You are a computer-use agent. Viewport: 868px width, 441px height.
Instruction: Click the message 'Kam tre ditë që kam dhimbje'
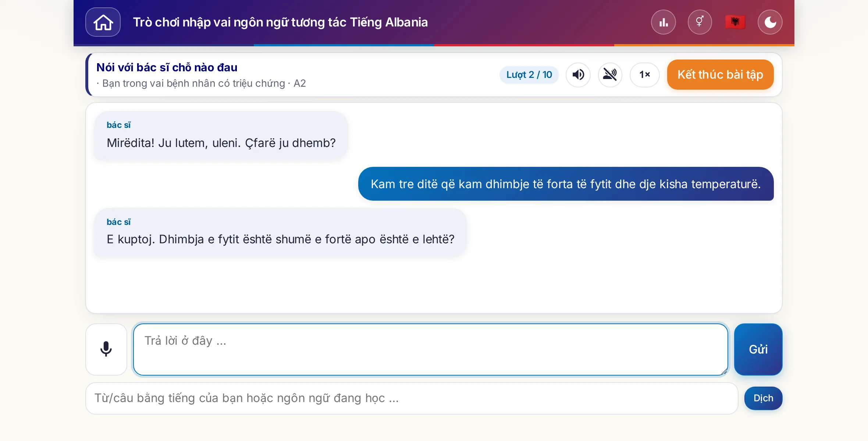tap(566, 184)
